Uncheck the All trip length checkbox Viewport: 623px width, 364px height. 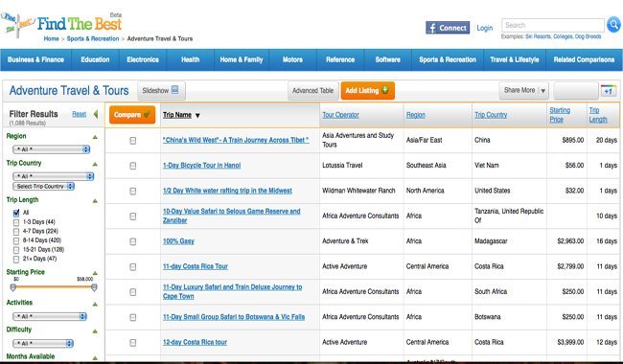[16, 213]
